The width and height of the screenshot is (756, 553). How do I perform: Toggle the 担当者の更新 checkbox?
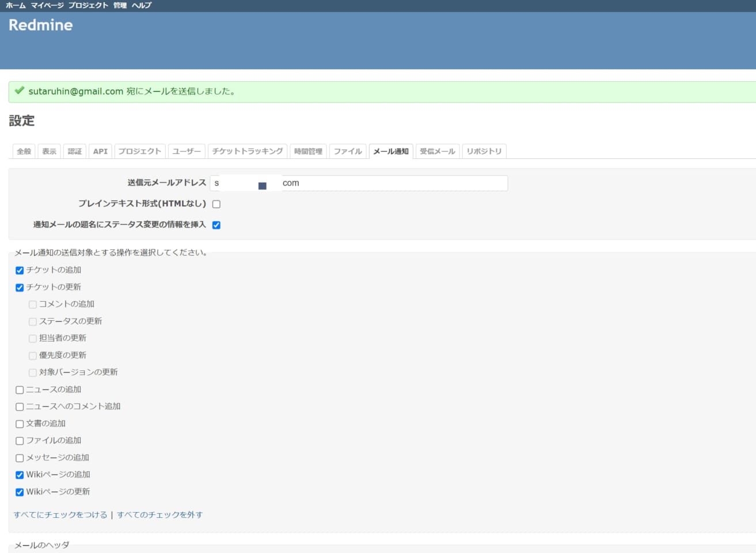33,339
